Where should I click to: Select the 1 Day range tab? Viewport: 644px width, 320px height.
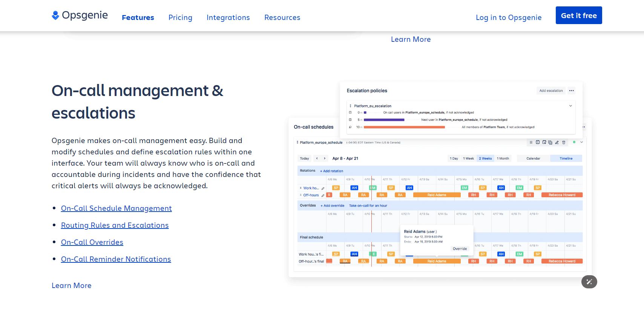pyautogui.click(x=454, y=158)
